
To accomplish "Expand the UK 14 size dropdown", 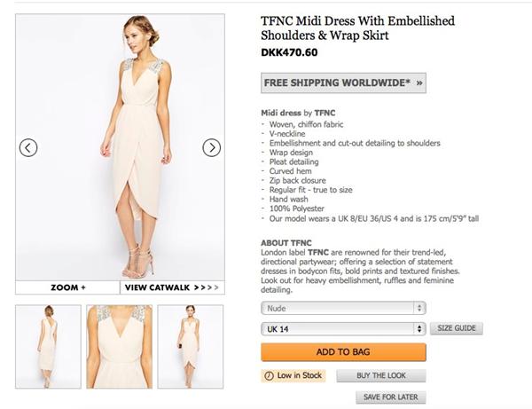I will 343,328.
